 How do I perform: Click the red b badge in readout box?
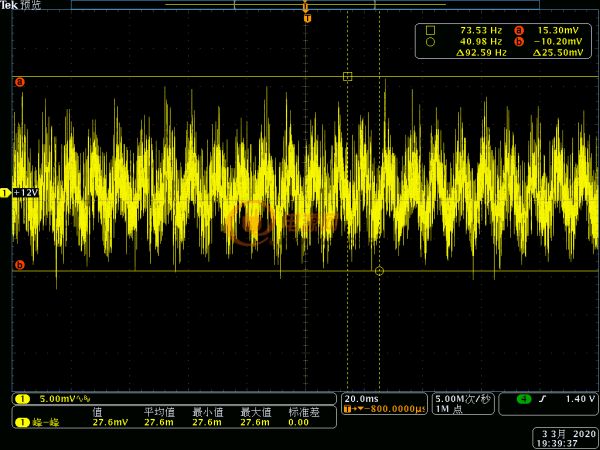pos(519,42)
